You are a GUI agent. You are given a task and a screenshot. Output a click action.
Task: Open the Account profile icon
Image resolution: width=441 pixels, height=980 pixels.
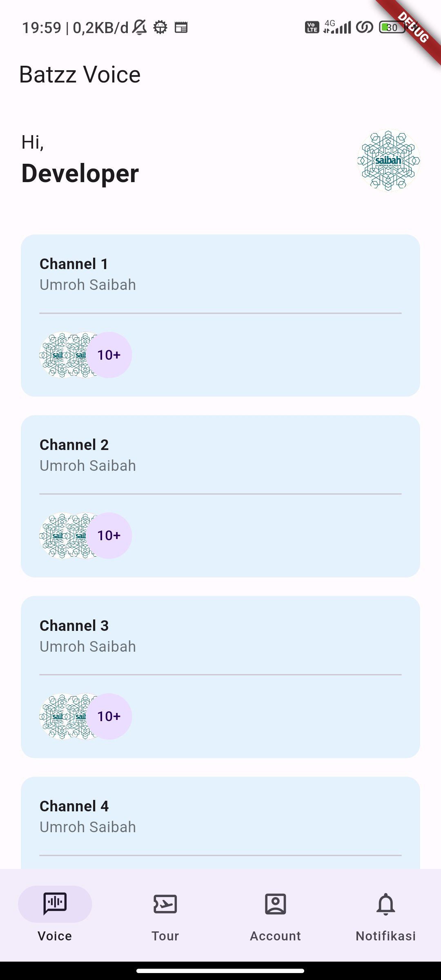coord(276,904)
